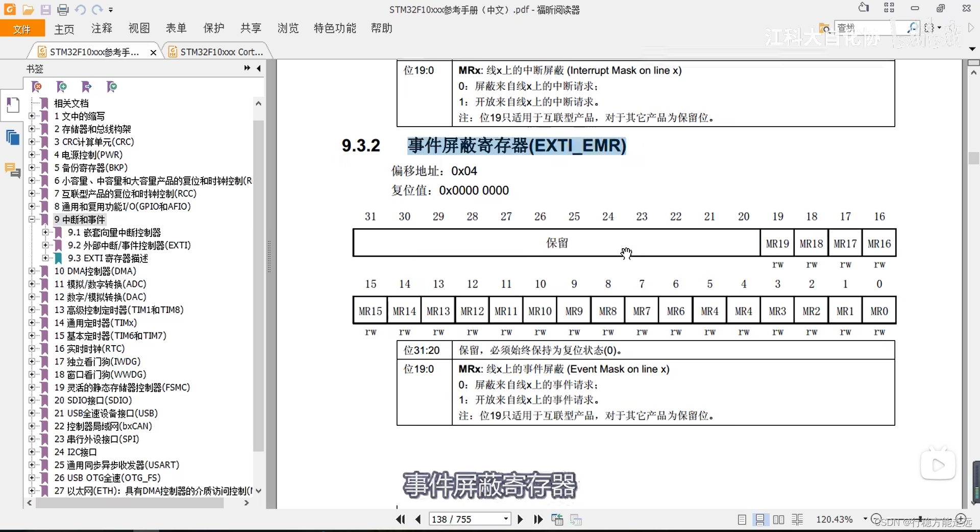This screenshot has height=532, width=980.
Task: Select continuous page view mode
Action: tap(760, 520)
